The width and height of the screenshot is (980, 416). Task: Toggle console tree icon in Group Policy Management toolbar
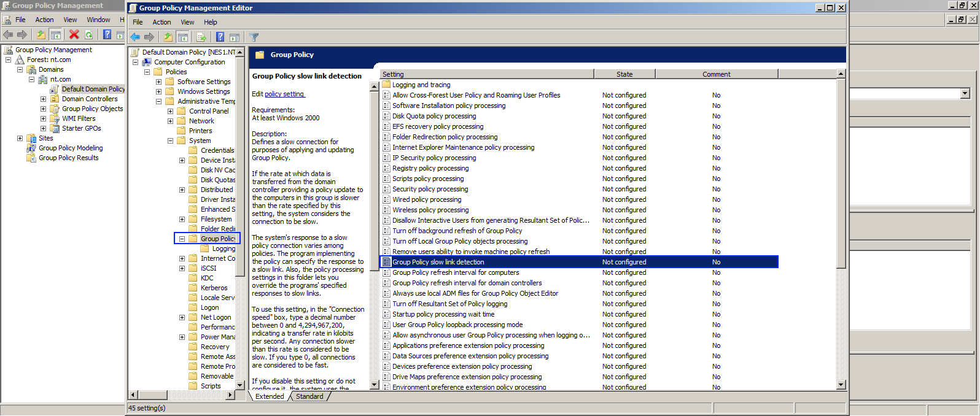coord(55,34)
